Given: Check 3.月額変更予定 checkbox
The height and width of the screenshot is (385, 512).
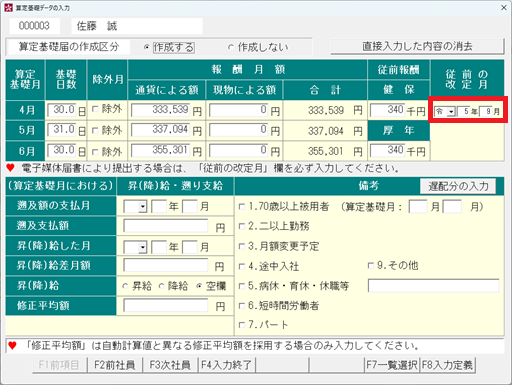Looking at the screenshot, I should click(x=242, y=247).
